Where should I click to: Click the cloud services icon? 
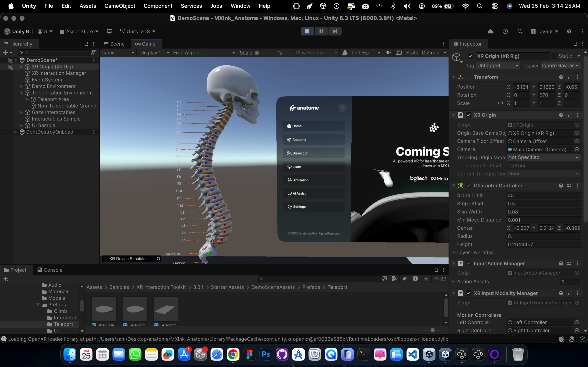pos(490,31)
